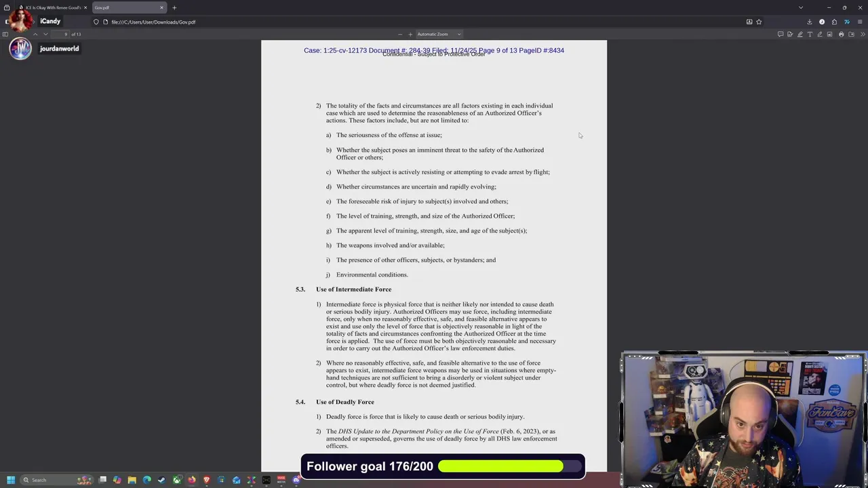Open the browser downloads panel
Viewport: 868px width, 488px height.
pos(810,22)
